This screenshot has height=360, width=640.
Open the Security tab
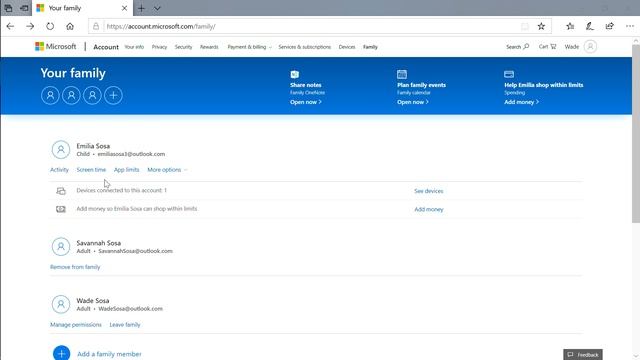pyautogui.click(x=183, y=47)
